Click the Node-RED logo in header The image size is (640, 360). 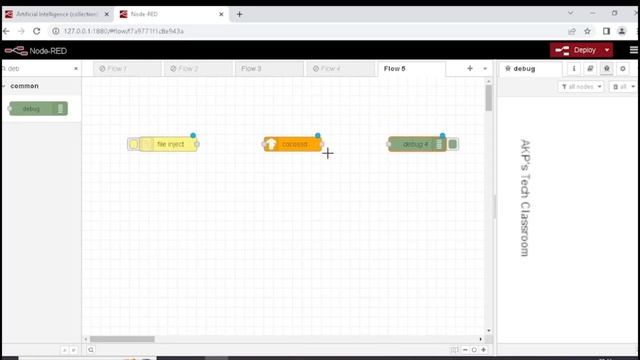(x=36, y=51)
